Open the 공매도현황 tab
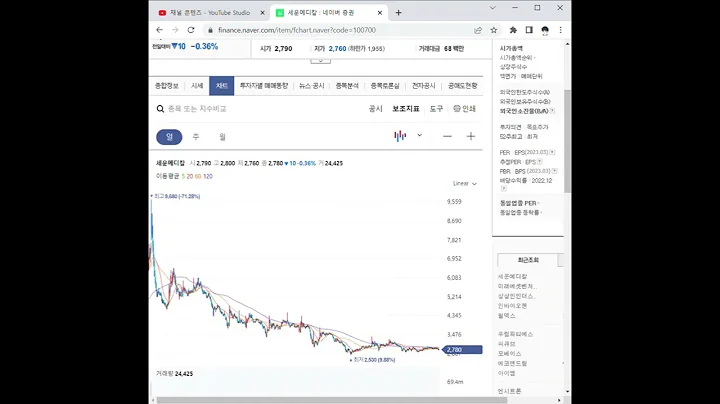The image size is (720, 404). tap(462, 86)
